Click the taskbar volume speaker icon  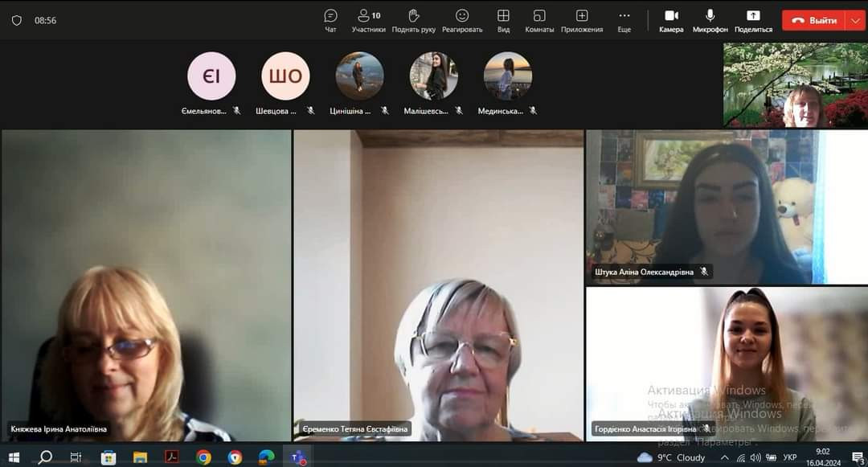(755, 457)
